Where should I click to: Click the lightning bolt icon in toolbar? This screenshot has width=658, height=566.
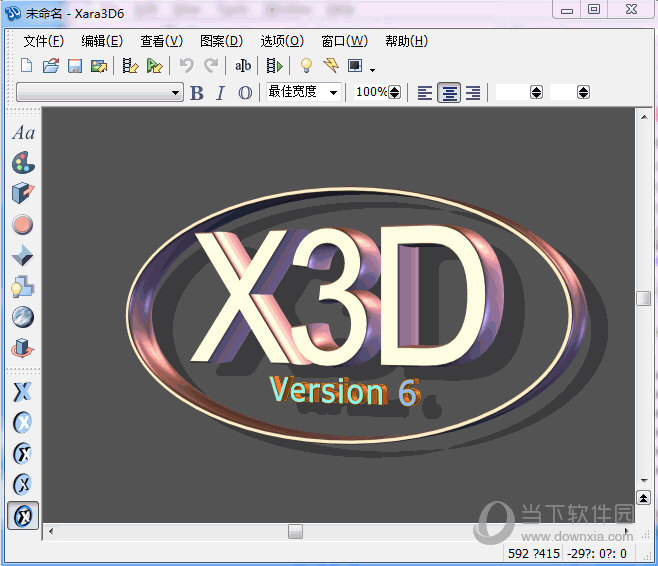tap(331, 66)
